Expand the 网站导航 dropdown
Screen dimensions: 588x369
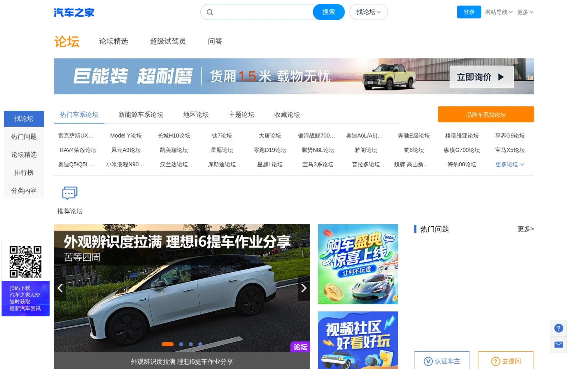[499, 12]
